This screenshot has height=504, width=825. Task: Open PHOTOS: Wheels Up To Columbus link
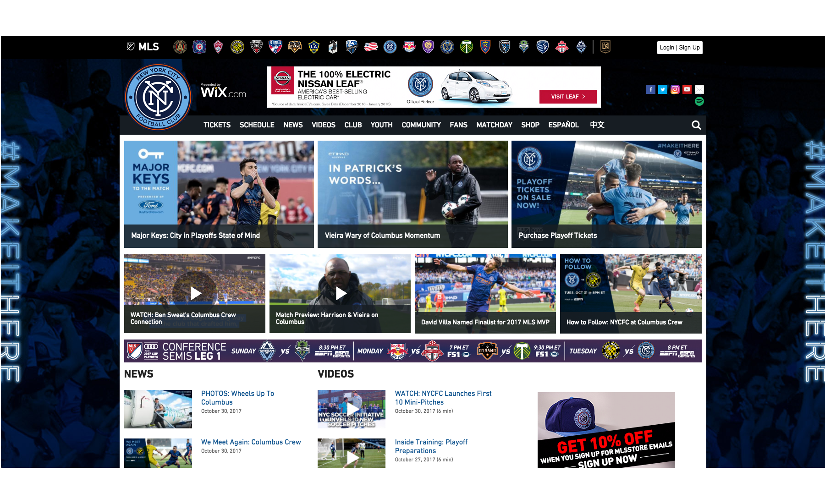click(237, 398)
